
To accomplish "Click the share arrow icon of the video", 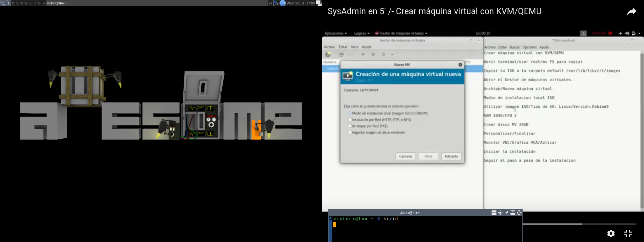I will (x=631, y=12).
